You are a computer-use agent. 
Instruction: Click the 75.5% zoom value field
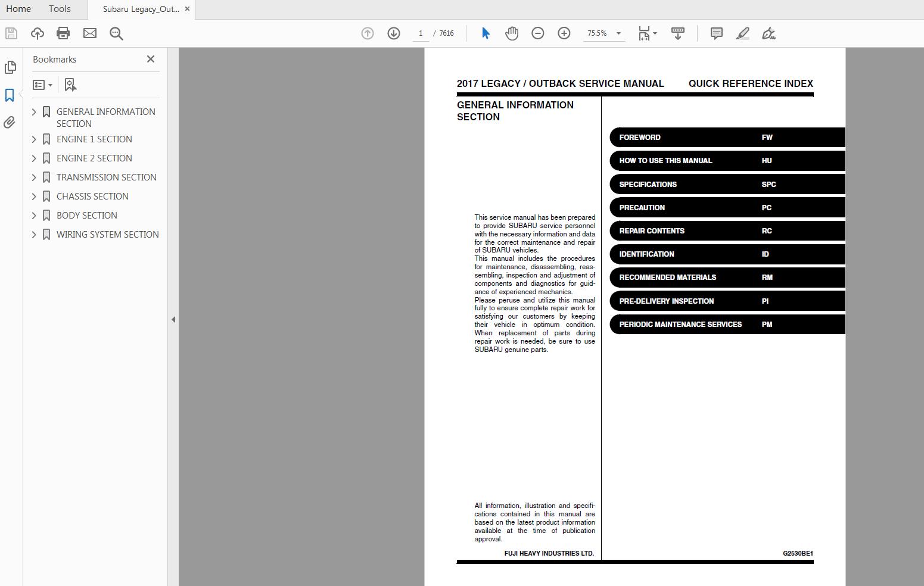(597, 33)
